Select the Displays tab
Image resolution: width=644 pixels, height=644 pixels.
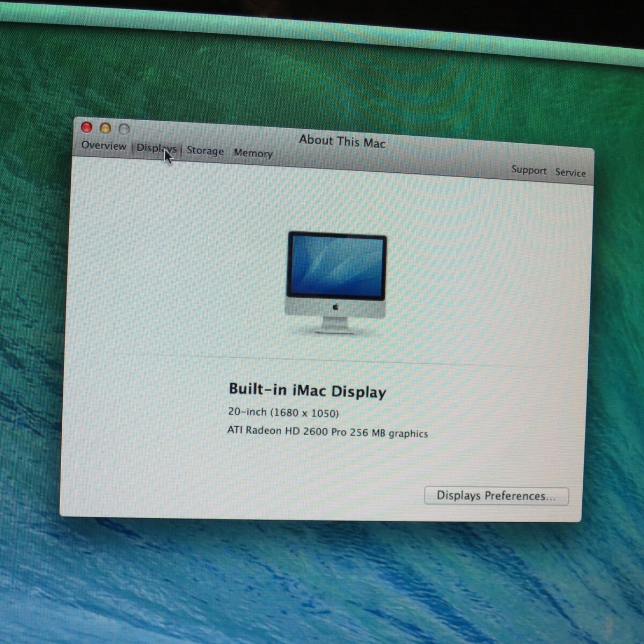point(155,149)
